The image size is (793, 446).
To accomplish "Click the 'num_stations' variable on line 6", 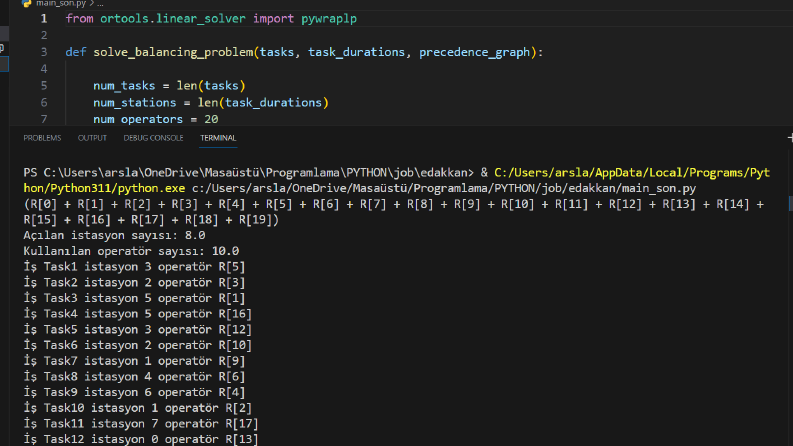I will click(135, 103).
